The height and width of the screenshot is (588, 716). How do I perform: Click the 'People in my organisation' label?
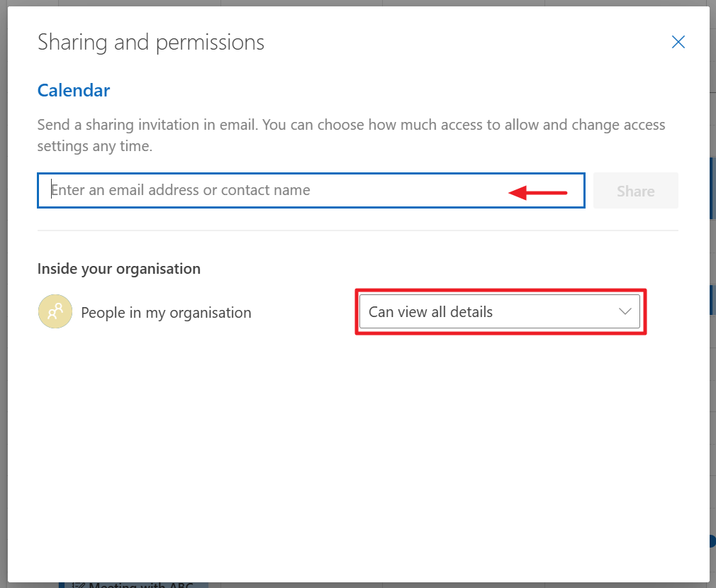pyautogui.click(x=166, y=313)
